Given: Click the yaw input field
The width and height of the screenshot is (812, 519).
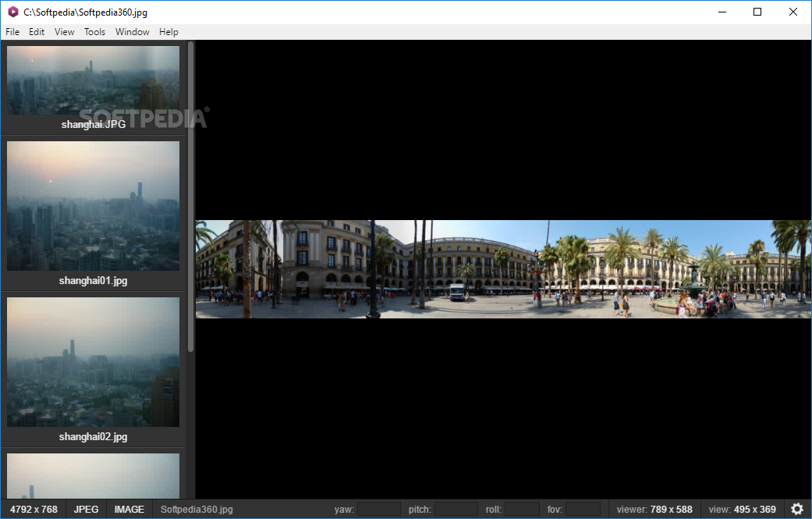Looking at the screenshot, I should [x=379, y=509].
